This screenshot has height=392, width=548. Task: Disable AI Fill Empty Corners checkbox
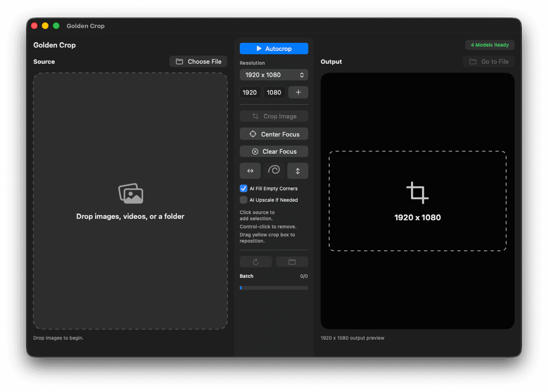point(244,188)
